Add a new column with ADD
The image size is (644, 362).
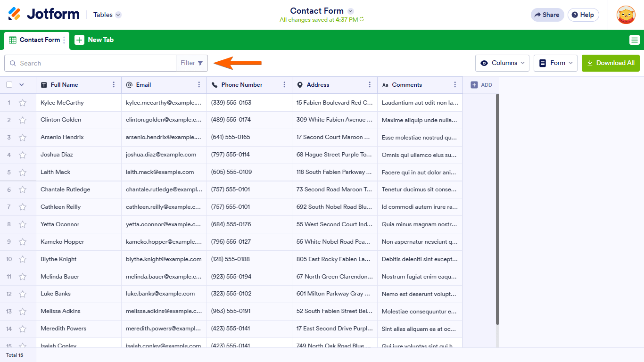[x=481, y=85]
